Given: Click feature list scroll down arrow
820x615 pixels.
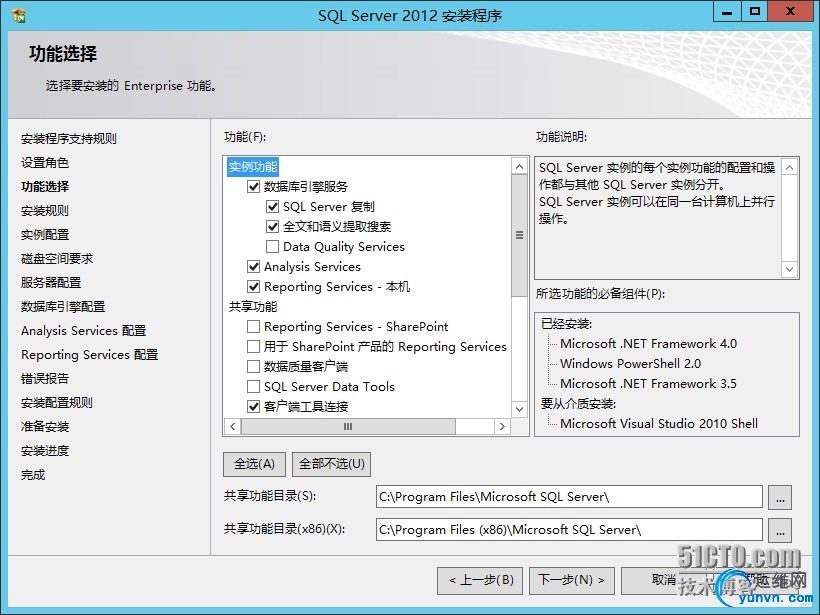Looking at the screenshot, I should (x=519, y=409).
